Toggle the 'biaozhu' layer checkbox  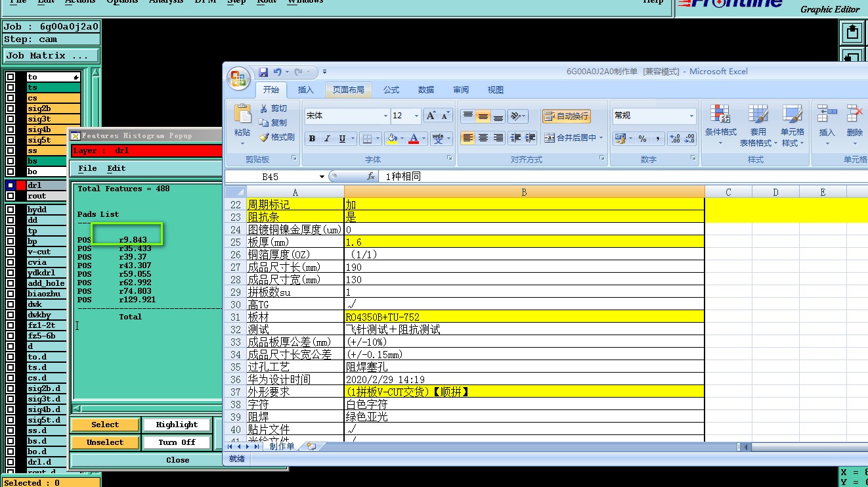(11, 294)
